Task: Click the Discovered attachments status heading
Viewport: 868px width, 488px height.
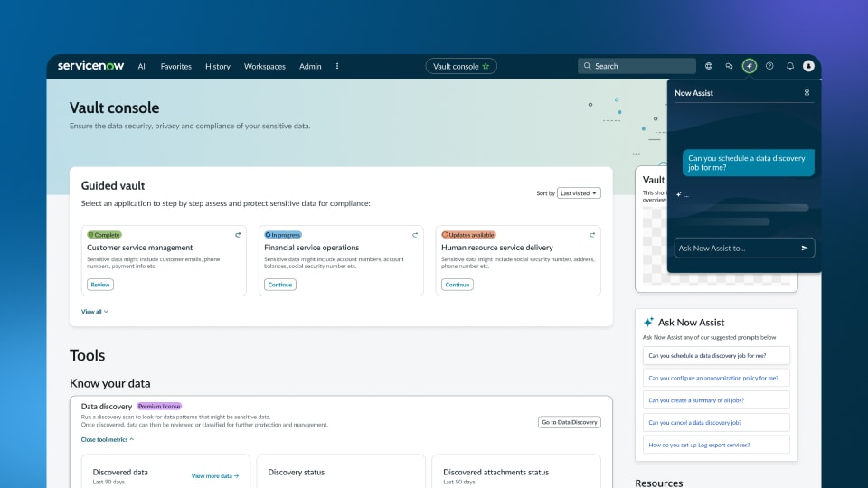Action: tap(496, 472)
